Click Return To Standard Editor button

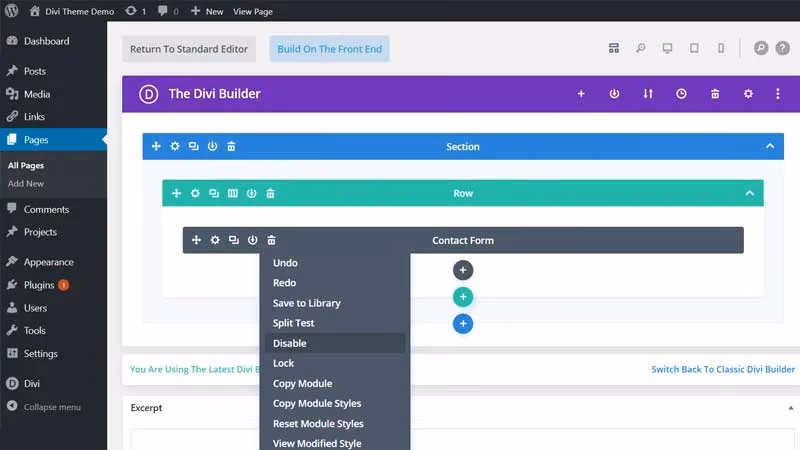189,49
